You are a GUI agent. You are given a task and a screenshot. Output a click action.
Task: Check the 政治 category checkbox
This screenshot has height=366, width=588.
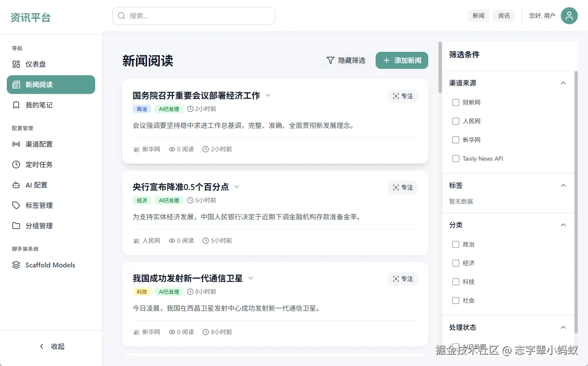click(456, 244)
